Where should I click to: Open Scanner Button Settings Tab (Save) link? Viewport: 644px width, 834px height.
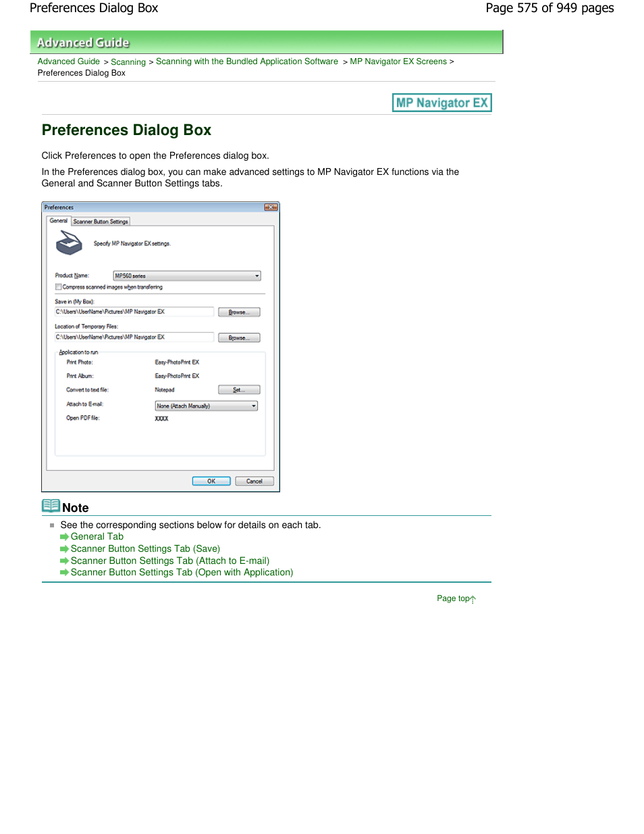[145, 549]
